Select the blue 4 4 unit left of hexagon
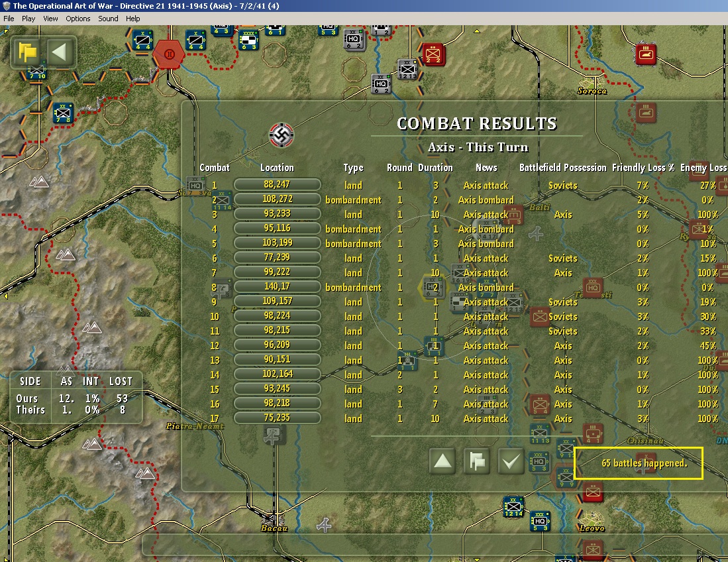Viewport: 728px width, 562px height. pos(142,40)
